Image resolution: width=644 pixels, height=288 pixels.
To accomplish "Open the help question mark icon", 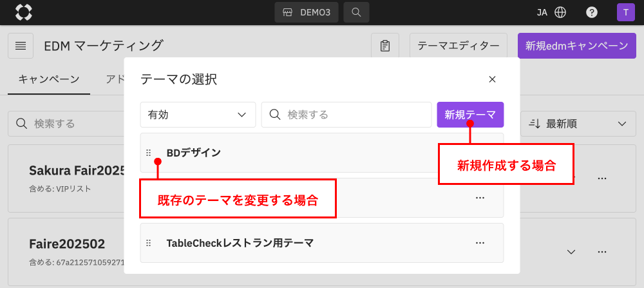I will pyautogui.click(x=591, y=12).
